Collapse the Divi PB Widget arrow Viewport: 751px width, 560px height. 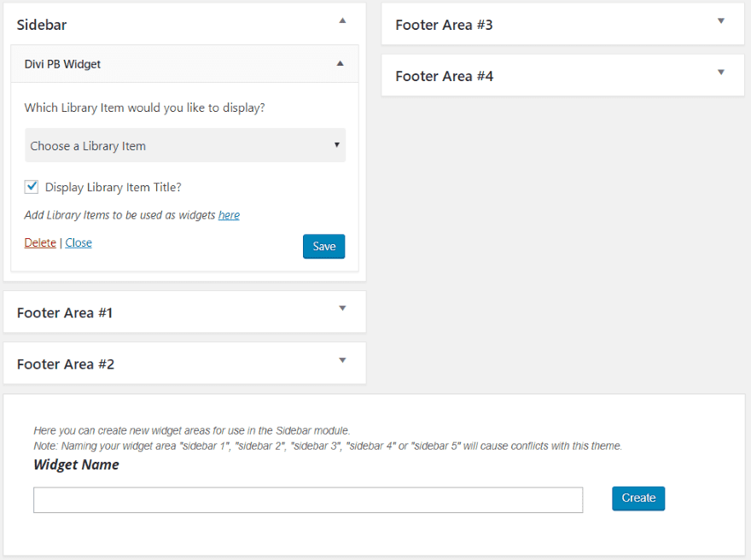point(340,63)
